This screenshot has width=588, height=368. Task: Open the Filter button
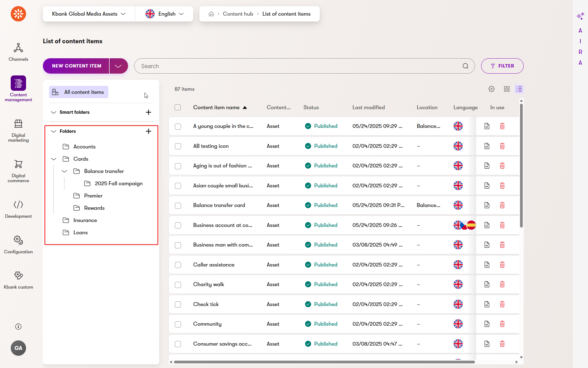[x=502, y=66]
